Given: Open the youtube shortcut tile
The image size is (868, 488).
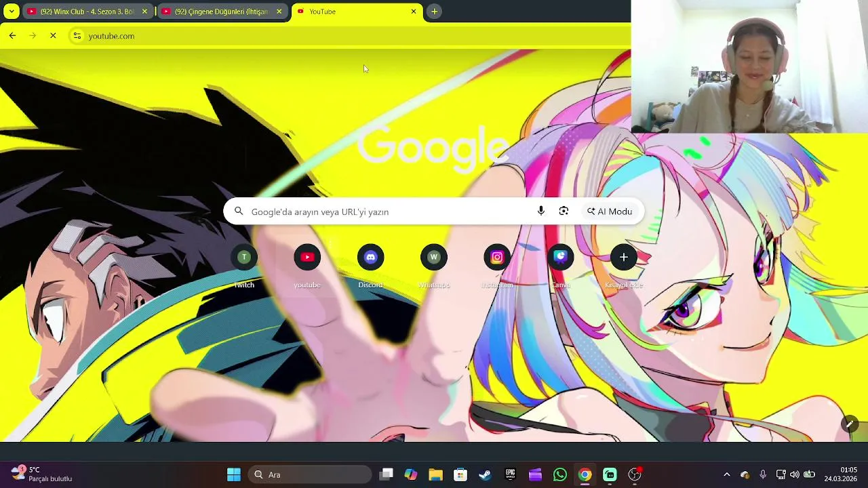Looking at the screenshot, I should [307, 266].
